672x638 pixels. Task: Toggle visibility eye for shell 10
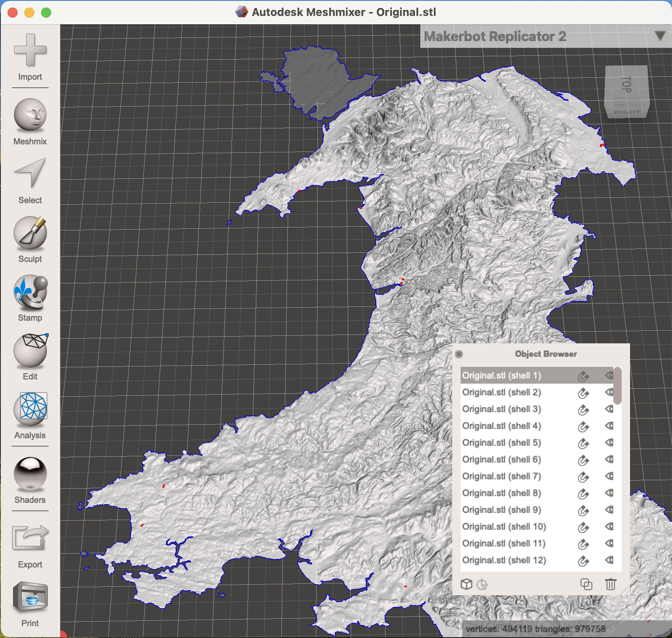[609, 526]
